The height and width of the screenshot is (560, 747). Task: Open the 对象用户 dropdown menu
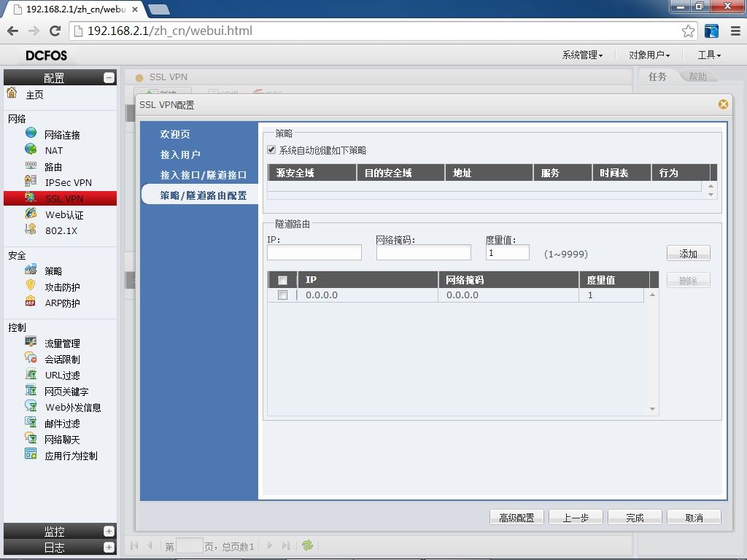[x=649, y=55]
